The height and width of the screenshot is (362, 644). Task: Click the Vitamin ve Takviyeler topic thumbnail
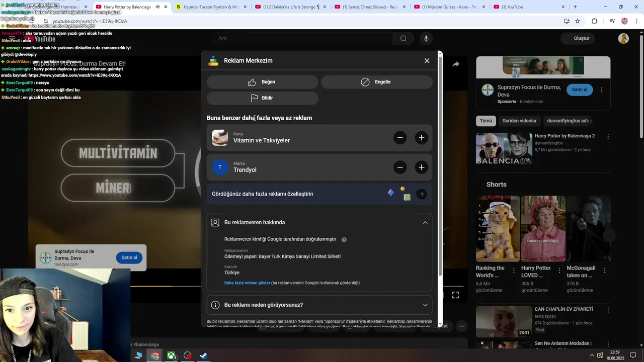point(220,138)
